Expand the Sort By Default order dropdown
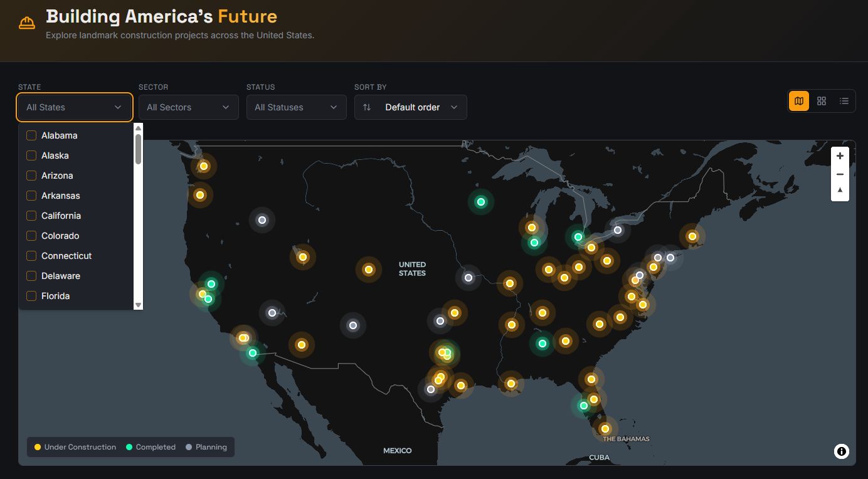This screenshot has height=479, width=868. point(410,107)
